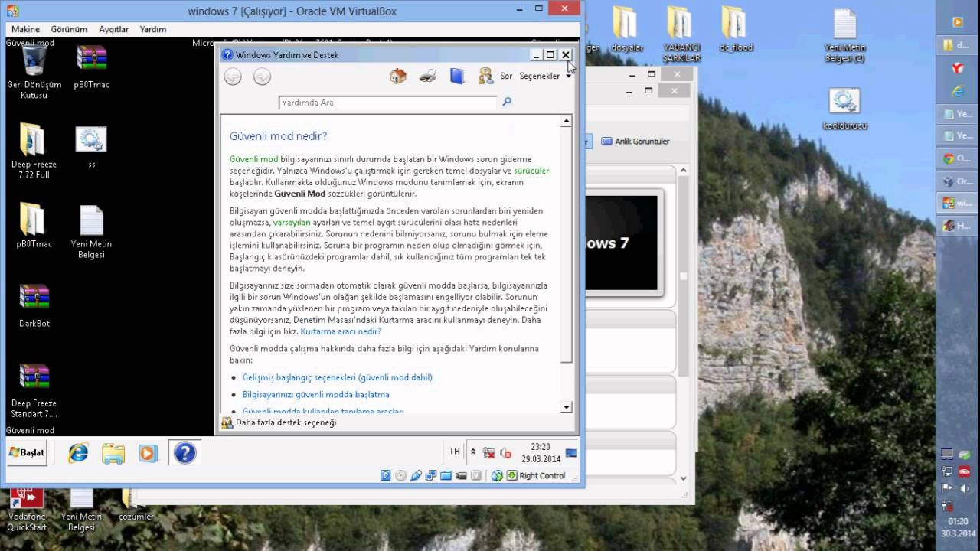Image resolution: width=980 pixels, height=551 pixels.
Task: Browse Help contents via blue book icon
Action: (457, 76)
